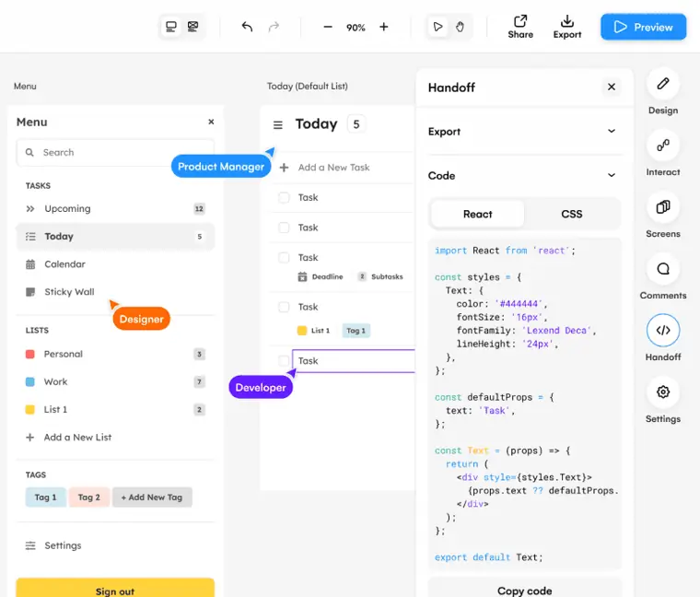Click the undo arrow
The image size is (700, 597).
click(247, 27)
